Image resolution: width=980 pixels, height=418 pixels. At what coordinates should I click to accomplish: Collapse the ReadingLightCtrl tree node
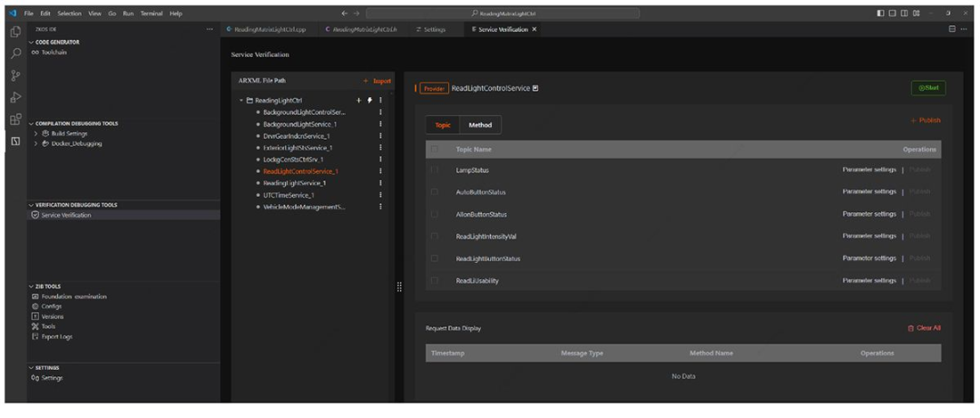tap(241, 100)
